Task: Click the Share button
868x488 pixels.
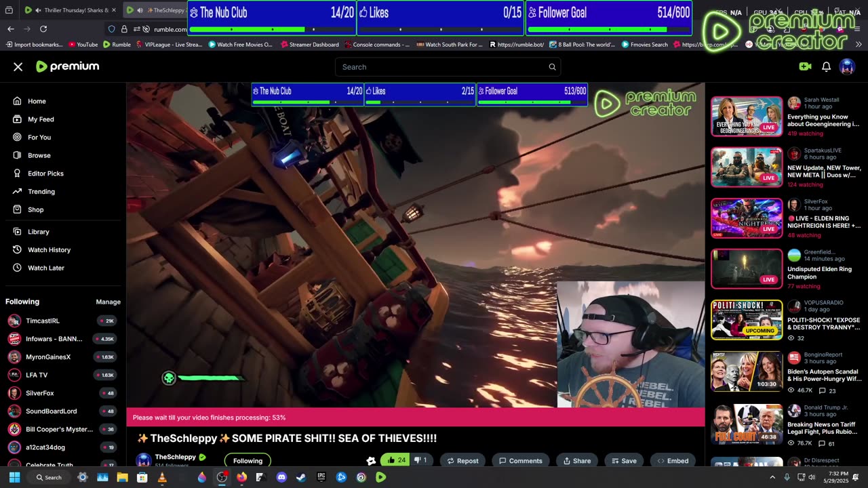Action: coord(577,461)
